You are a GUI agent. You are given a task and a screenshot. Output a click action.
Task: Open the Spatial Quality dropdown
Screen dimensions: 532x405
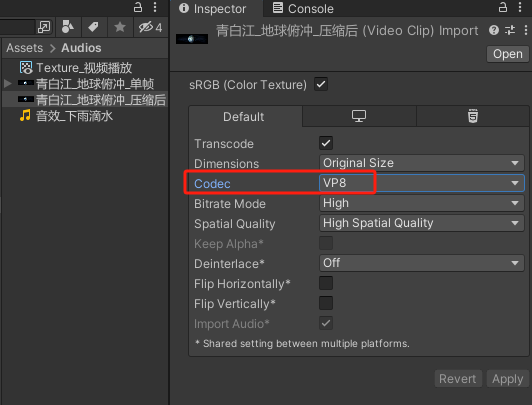pyautogui.click(x=422, y=223)
